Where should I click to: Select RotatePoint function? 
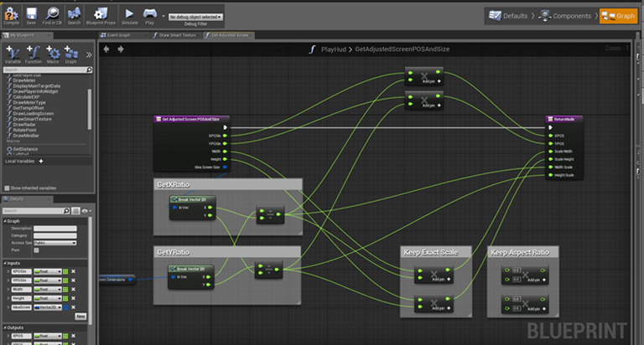click(24, 130)
